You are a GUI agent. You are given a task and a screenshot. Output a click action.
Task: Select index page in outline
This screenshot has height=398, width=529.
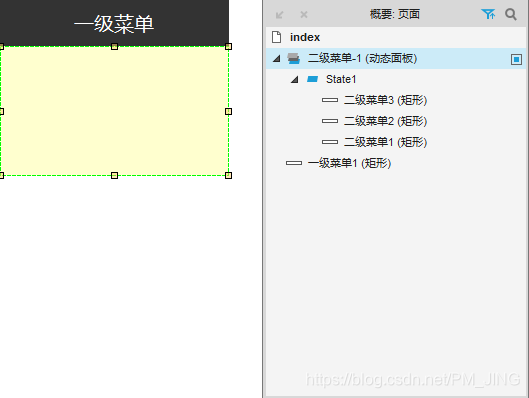[x=305, y=37]
